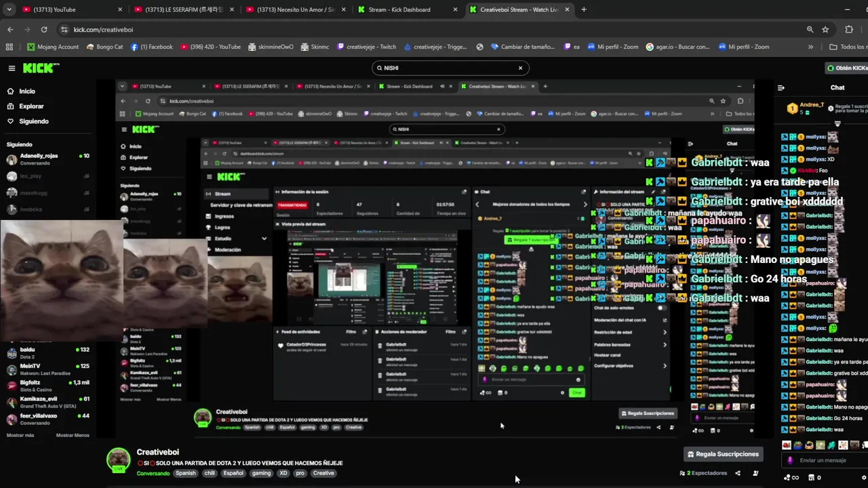
Task: Open Mojang Account bookmark
Action: (53, 47)
